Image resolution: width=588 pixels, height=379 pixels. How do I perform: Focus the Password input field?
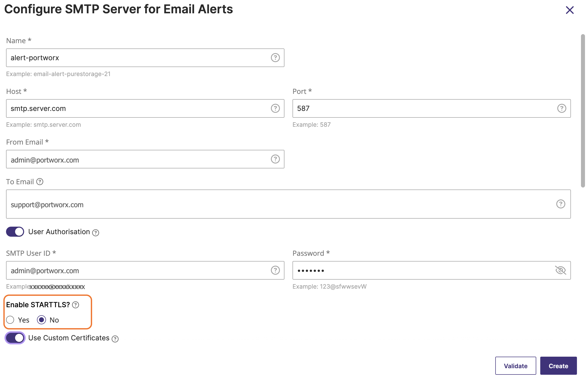click(422, 270)
